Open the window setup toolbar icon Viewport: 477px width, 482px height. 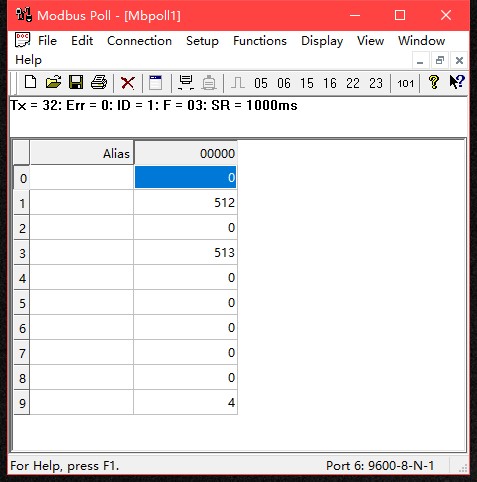155,83
